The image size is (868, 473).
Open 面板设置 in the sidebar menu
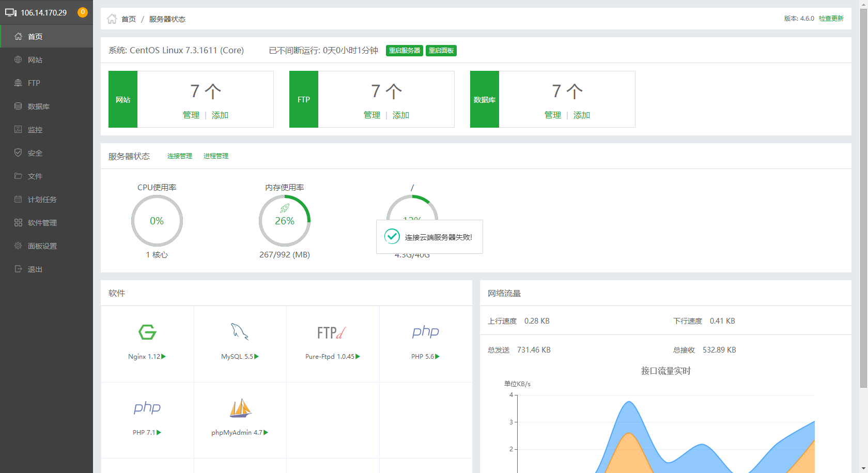point(47,246)
